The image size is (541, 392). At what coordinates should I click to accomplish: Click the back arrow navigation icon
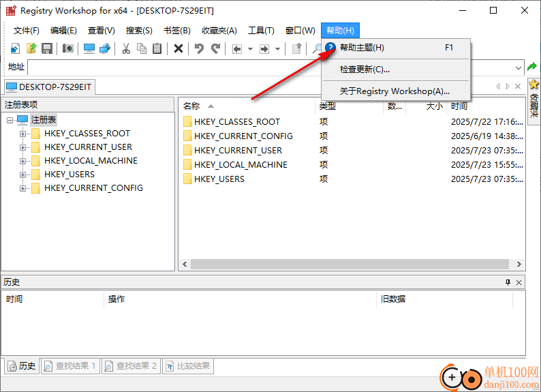pos(236,49)
